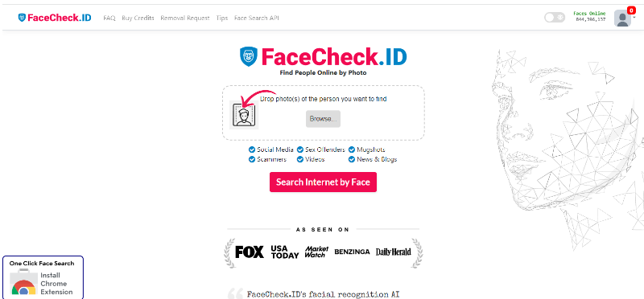Click the FOX news logo
This screenshot has width=644, height=299.
[x=250, y=252]
